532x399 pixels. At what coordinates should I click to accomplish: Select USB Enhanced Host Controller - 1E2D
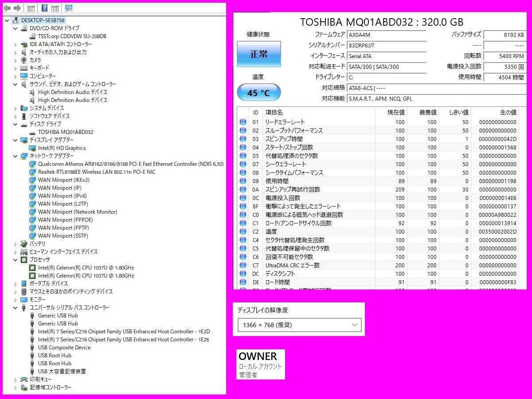coord(124,331)
